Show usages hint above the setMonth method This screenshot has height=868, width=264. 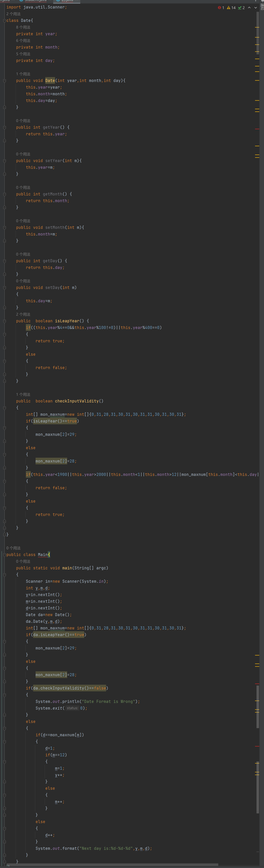point(23,221)
